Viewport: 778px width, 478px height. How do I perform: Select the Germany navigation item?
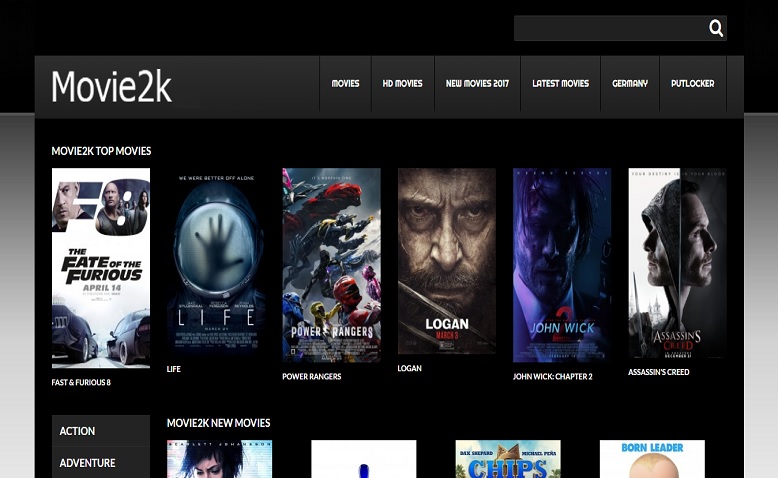630,84
